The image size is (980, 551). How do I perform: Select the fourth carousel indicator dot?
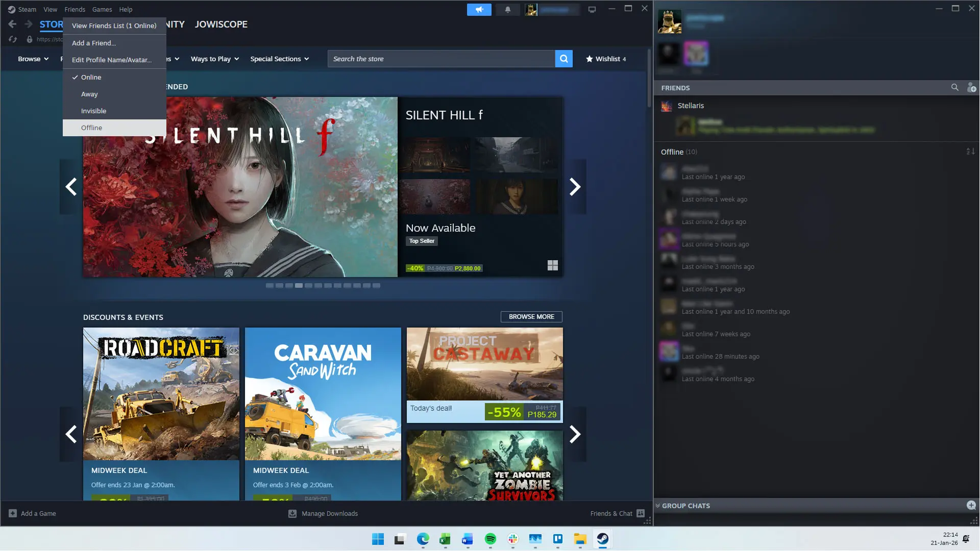coord(299,286)
